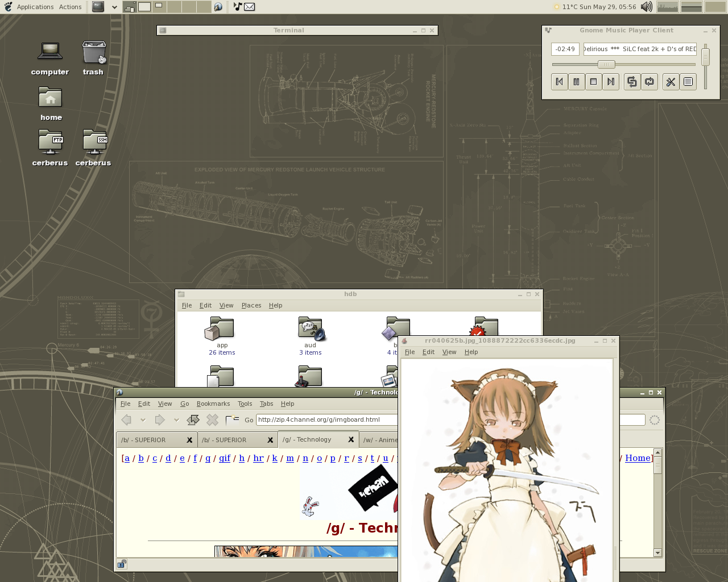Follow the Home link in browser page
The height and width of the screenshot is (582, 728).
point(638,458)
